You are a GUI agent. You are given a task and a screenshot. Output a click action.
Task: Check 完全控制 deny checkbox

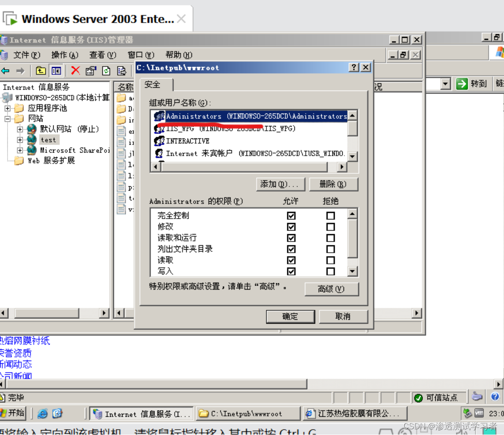coord(330,216)
